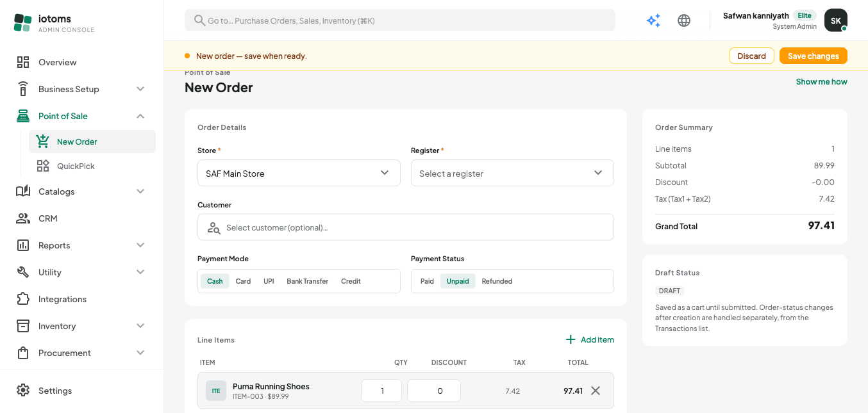
Task: Click the Subtotal value 89.99
Action: coord(824,165)
